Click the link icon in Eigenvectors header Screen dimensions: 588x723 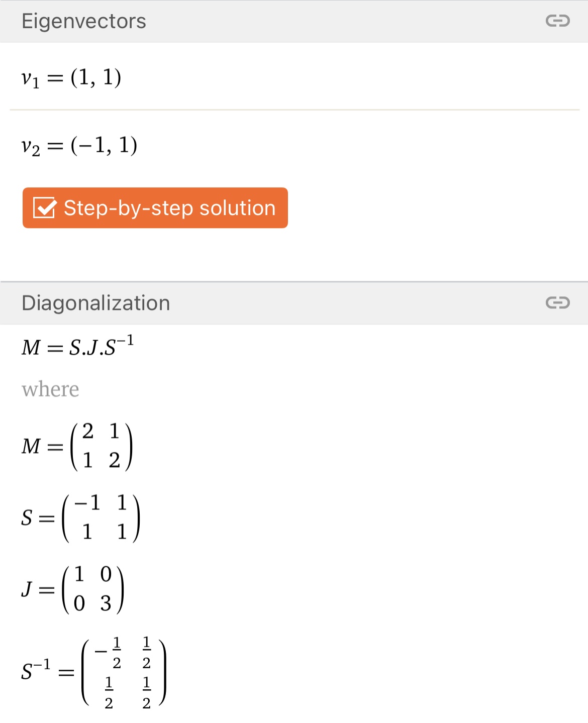tap(557, 21)
